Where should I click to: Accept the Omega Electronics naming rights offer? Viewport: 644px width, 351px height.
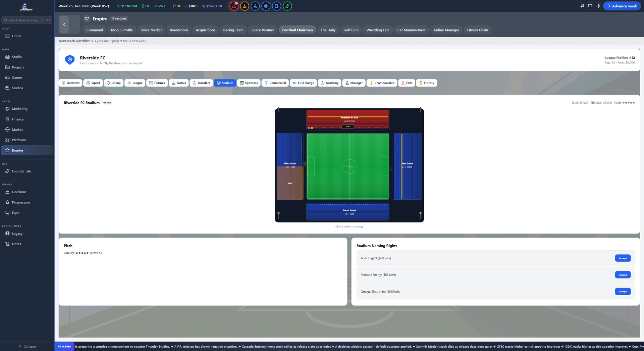(x=623, y=292)
